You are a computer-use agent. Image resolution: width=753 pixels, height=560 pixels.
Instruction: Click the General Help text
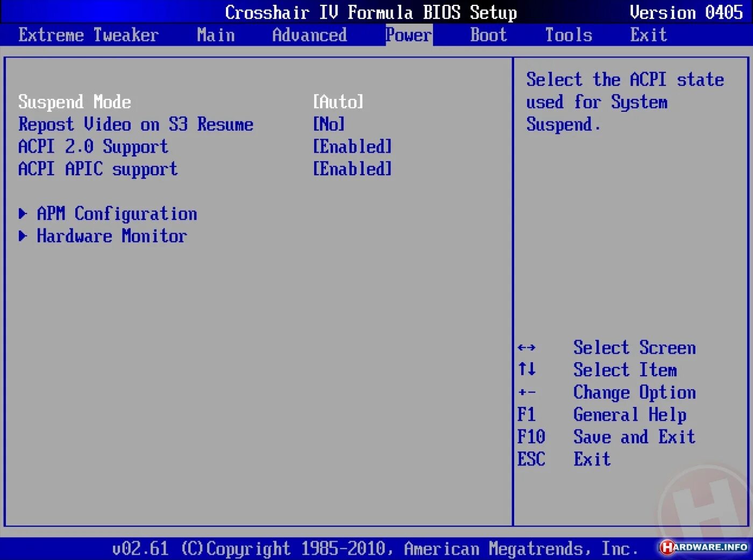[x=630, y=415]
